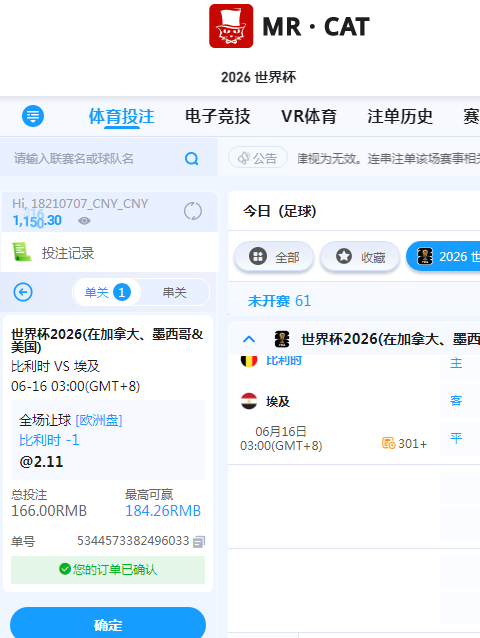Click the 收藏 favorites filter button
The width and height of the screenshot is (480, 638).
[360, 257]
